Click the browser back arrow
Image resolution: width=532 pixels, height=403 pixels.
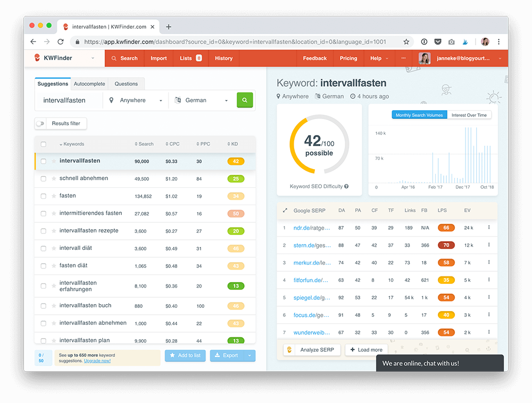pyautogui.click(x=33, y=41)
